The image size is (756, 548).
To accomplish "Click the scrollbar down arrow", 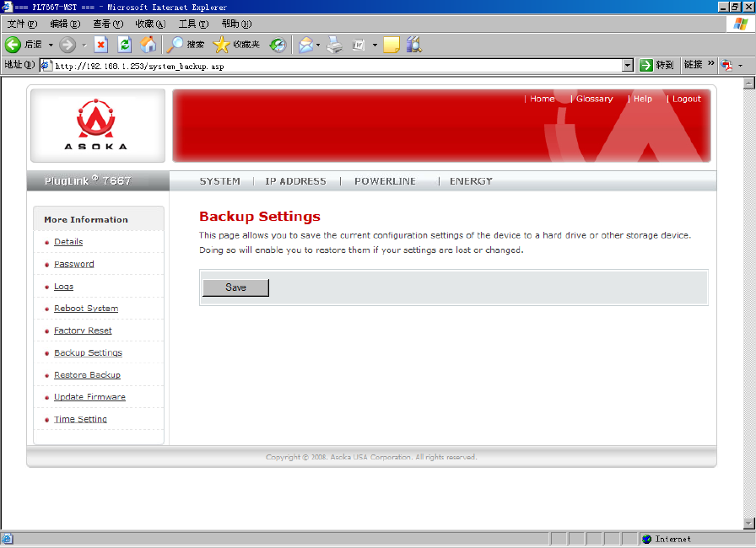I will (x=748, y=523).
